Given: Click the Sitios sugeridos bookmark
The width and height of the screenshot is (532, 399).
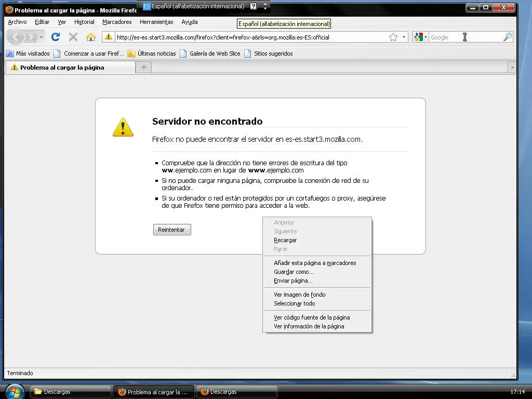Looking at the screenshot, I should pos(269,54).
